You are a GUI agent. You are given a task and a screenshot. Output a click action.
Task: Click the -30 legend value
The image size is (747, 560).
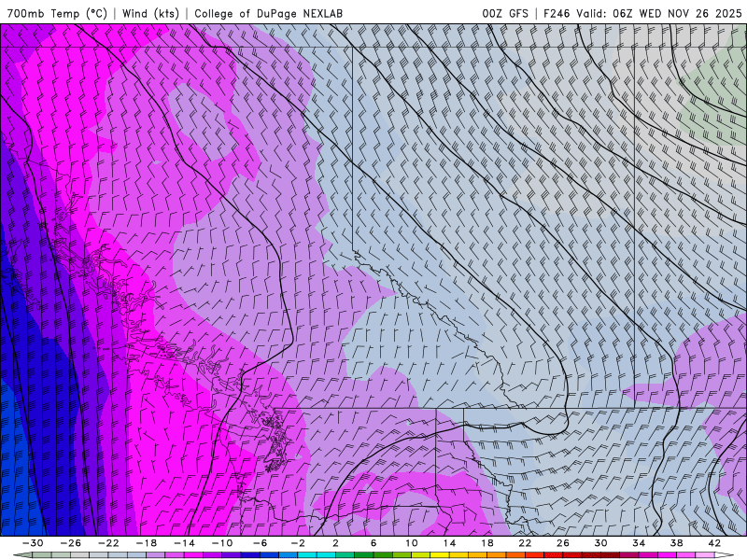(33, 543)
